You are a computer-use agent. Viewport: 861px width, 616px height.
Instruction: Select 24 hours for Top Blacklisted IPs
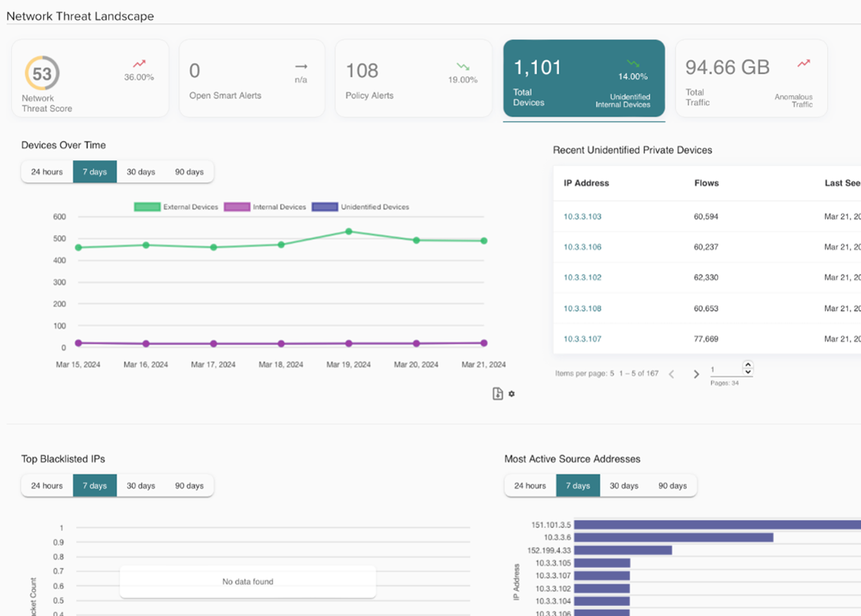[46, 486]
